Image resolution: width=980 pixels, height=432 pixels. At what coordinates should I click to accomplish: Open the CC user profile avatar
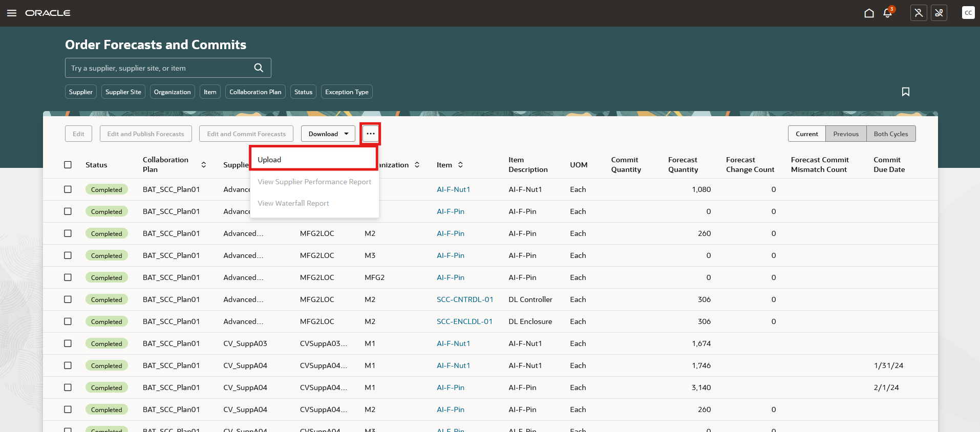968,13
